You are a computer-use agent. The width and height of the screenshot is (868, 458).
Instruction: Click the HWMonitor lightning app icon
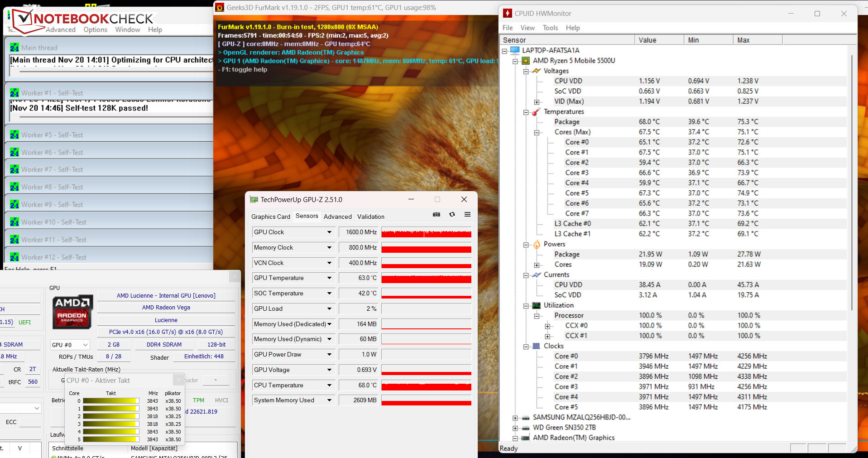pyautogui.click(x=508, y=13)
